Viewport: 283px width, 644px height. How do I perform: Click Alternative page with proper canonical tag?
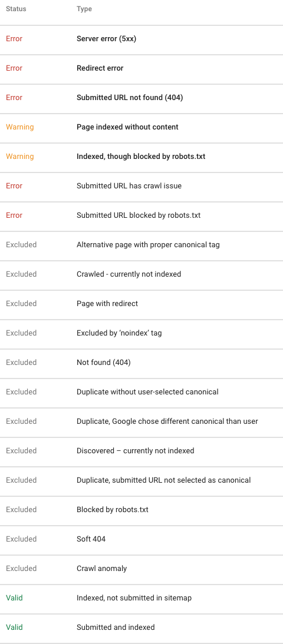click(x=141, y=245)
